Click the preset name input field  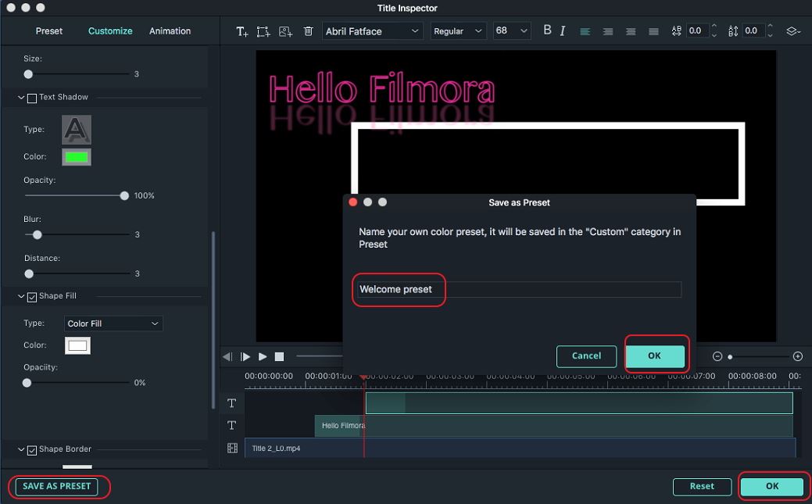point(519,290)
